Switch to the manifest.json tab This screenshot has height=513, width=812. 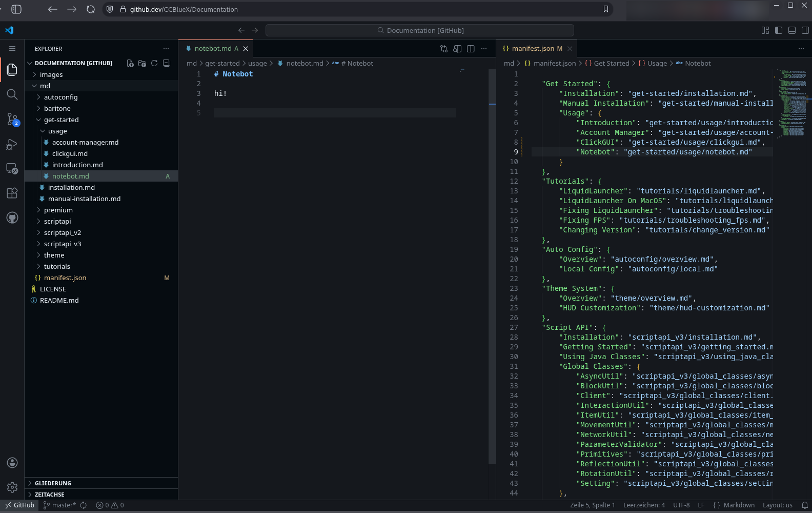coord(533,49)
